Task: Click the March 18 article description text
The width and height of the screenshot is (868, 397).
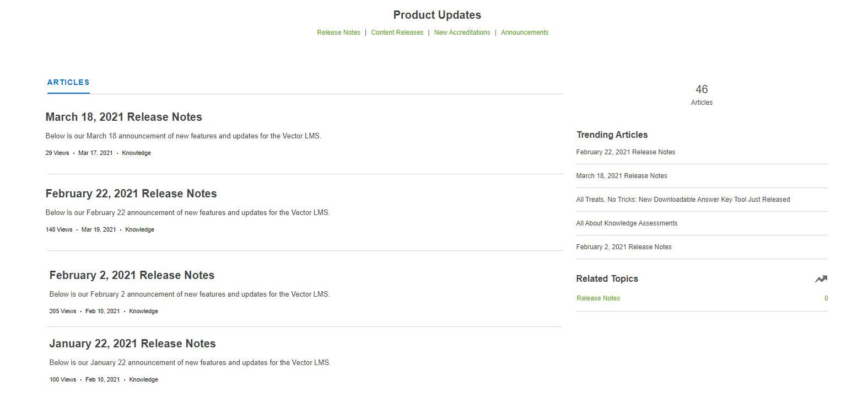Action: click(183, 136)
